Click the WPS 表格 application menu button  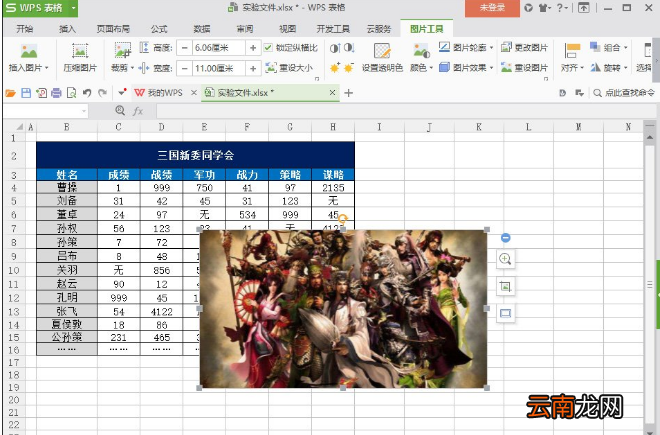(x=40, y=8)
